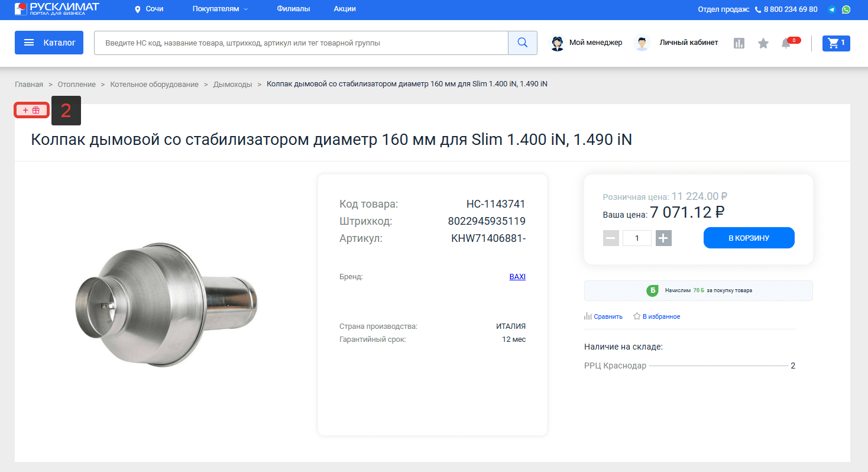
Task: Decrease quantity with minus button
Action: click(611, 238)
